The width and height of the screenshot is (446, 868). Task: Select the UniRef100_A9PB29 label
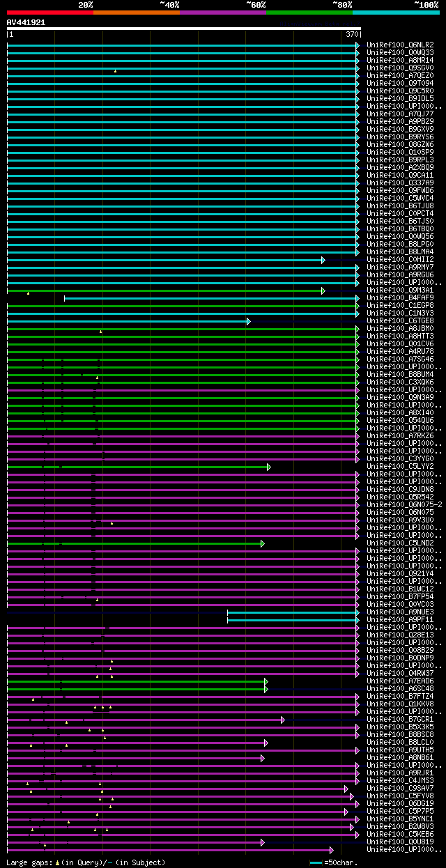pyautogui.click(x=400, y=122)
